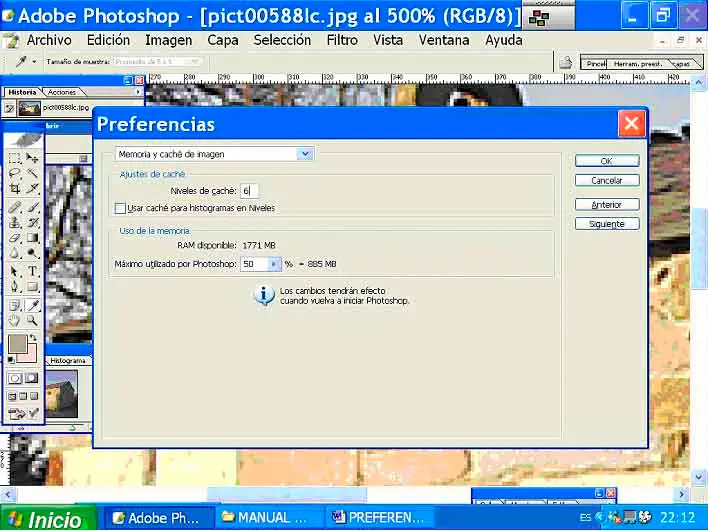
Task: Close the Preferencias dialog with red X
Action: [631, 123]
